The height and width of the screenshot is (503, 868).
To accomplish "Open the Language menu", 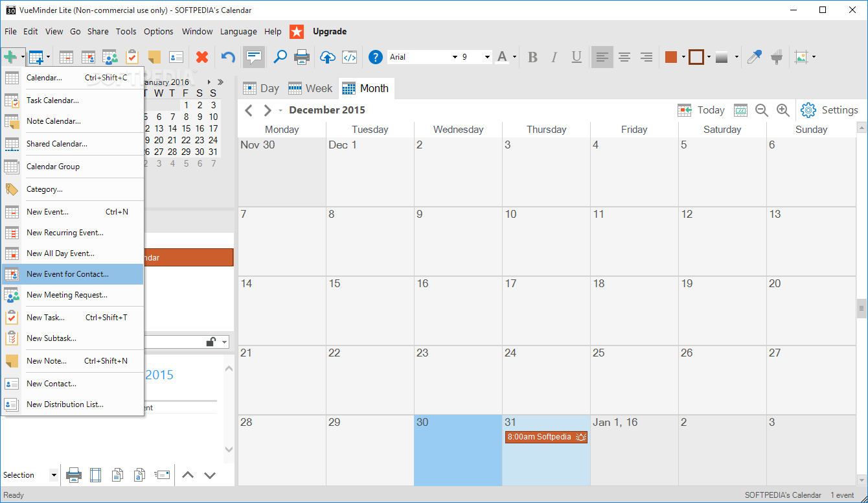I will tap(238, 31).
